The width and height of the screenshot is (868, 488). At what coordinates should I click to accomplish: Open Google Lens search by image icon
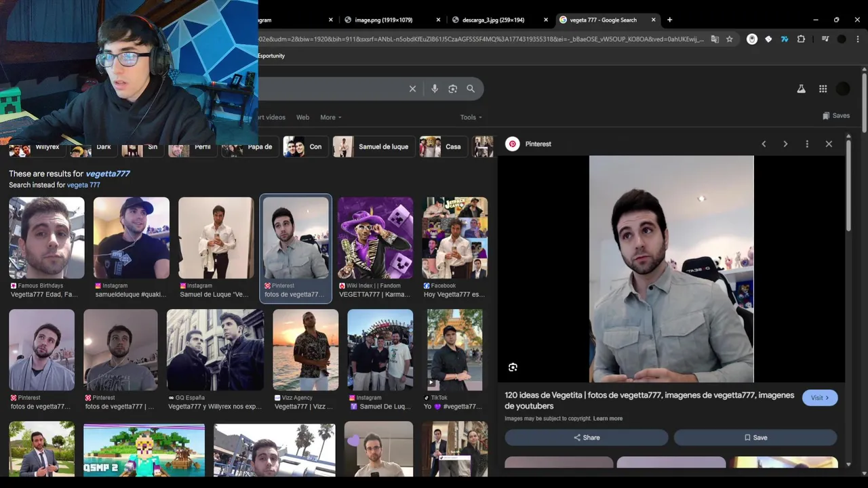click(453, 89)
